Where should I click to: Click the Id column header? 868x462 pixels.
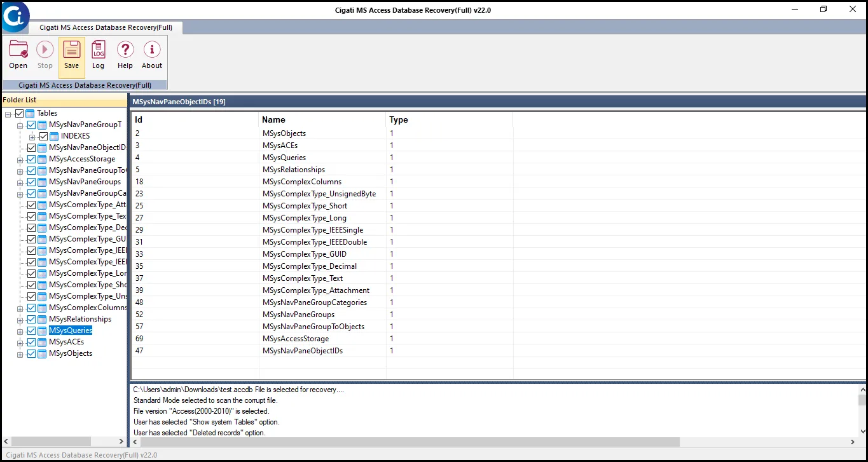click(x=195, y=119)
